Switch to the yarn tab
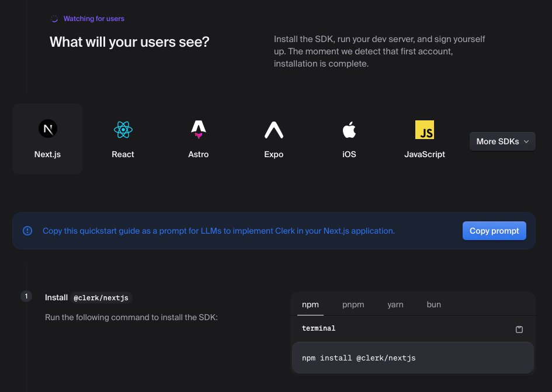The image size is (552, 392). pyautogui.click(x=395, y=304)
